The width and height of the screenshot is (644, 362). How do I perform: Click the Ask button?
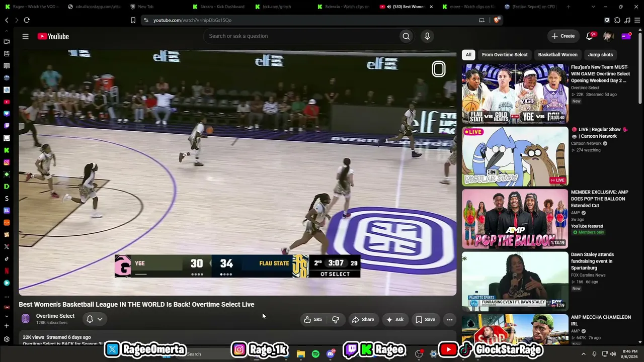395,319
